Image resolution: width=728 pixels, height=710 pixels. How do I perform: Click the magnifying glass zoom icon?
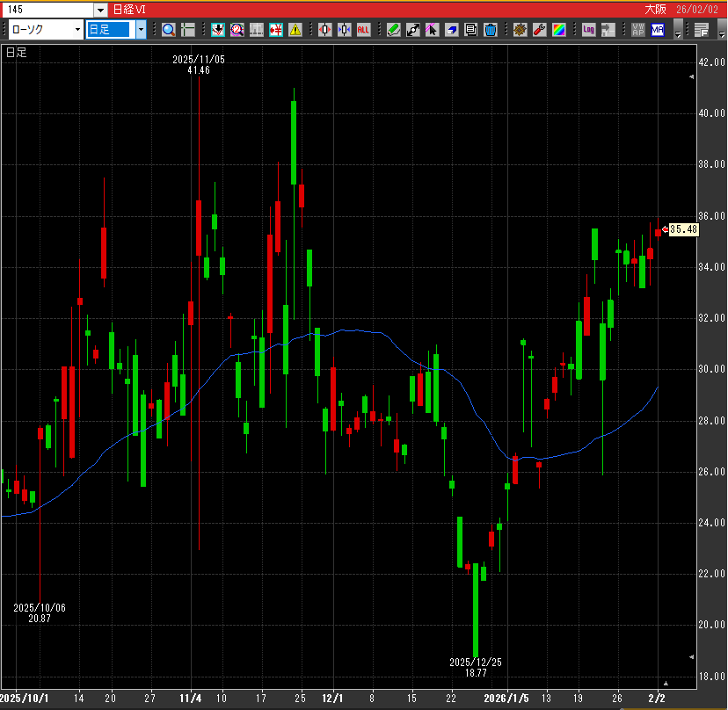click(x=169, y=30)
